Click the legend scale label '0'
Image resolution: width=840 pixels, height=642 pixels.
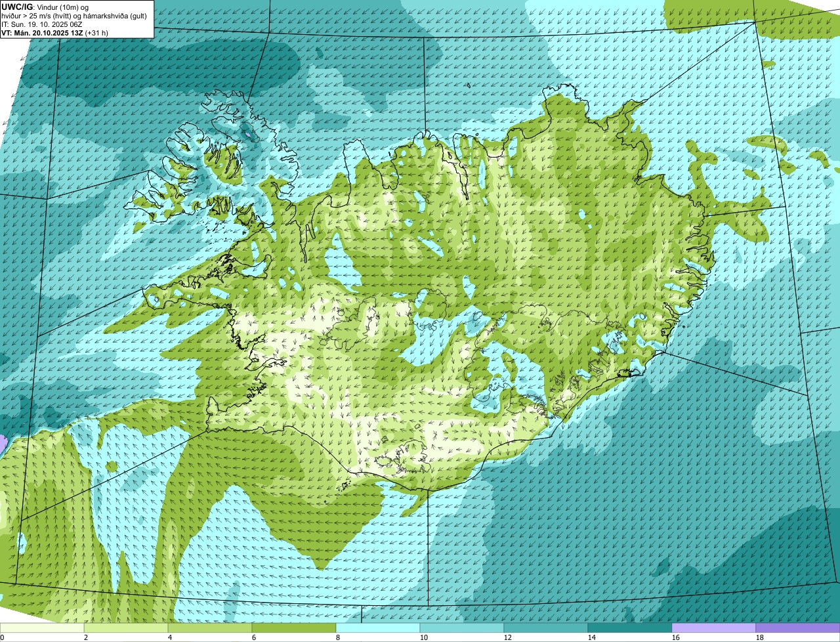pyautogui.click(x=2, y=637)
